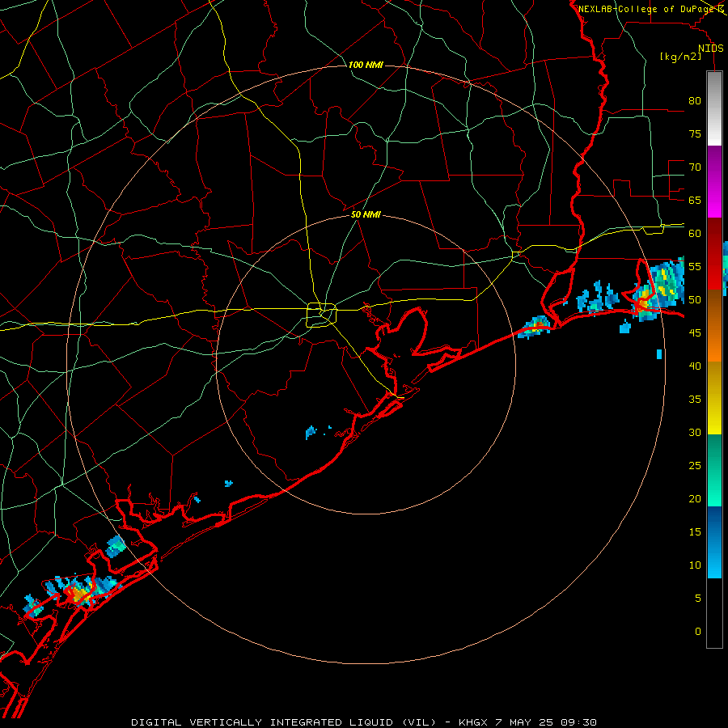This screenshot has height=728, width=728.
Task: Click the 50 value on the scale
Action: tap(695, 300)
